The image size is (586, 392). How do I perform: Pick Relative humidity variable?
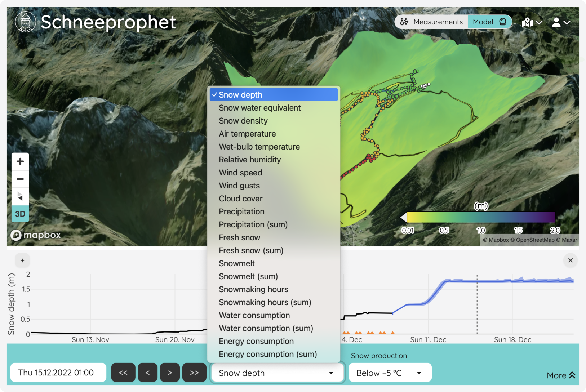coord(274,160)
